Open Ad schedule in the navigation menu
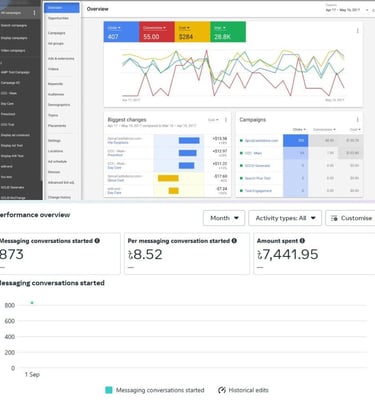Screen dimensions: 375x400 [x=57, y=161]
